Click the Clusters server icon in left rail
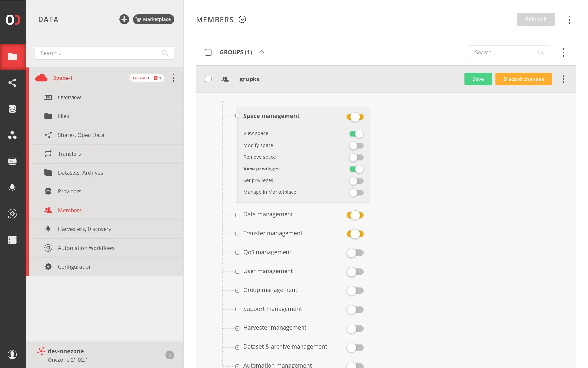Viewport: 588px width, 368px height. coord(12,240)
